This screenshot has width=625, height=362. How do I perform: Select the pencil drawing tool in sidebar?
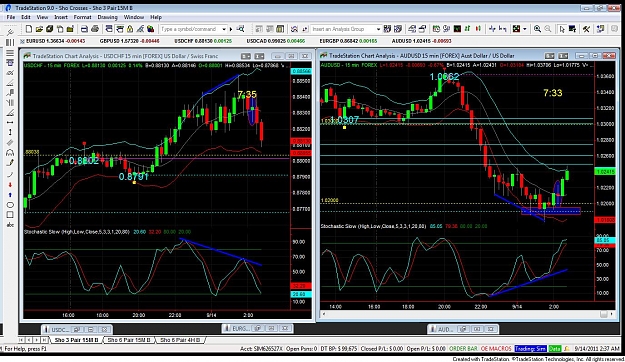(x=10, y=163)
